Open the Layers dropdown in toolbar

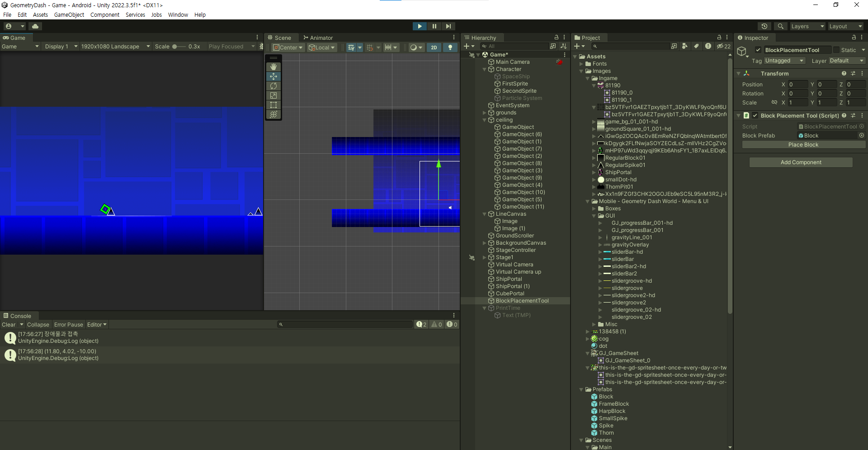(x=807, y=26)
